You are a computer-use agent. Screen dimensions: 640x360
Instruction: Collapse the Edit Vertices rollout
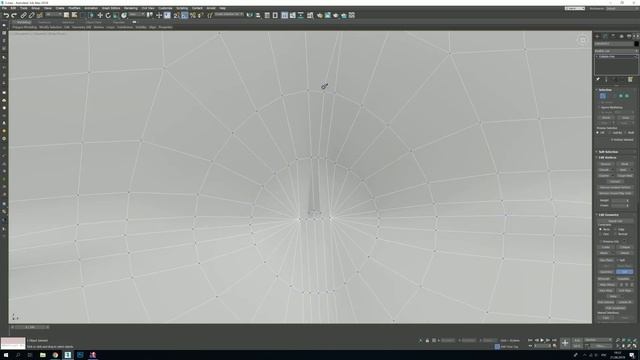[x=616, y=157]
